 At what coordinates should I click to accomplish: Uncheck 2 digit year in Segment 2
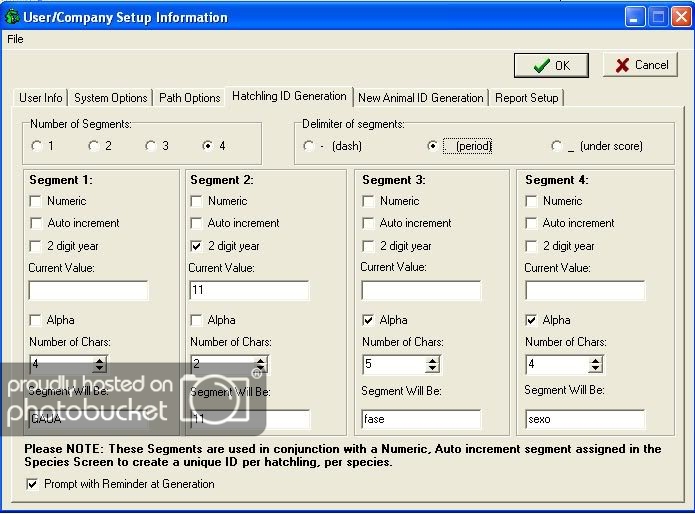(x=197, y=246)
